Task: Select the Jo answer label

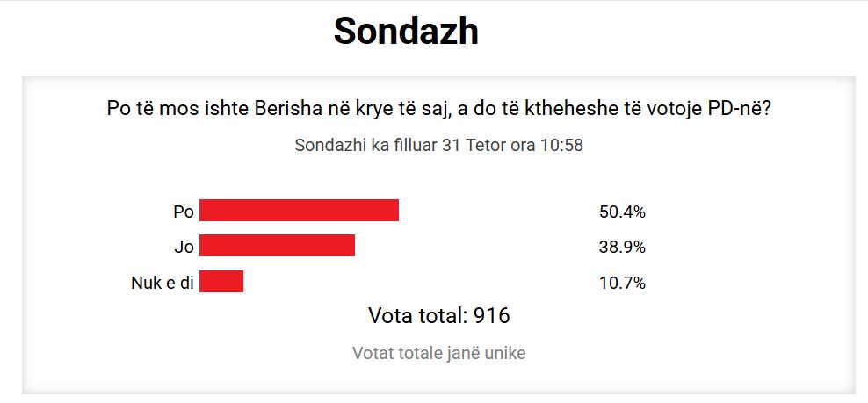Action: click(x=184, y=247)
